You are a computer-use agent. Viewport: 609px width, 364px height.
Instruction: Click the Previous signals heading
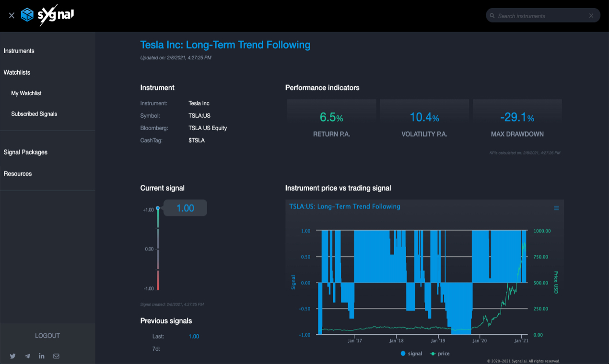pyautogui.click(x=166, y=321)
